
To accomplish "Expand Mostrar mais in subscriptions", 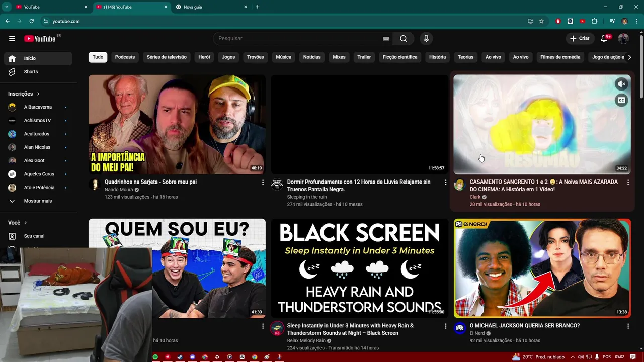I will click(38, 201).
